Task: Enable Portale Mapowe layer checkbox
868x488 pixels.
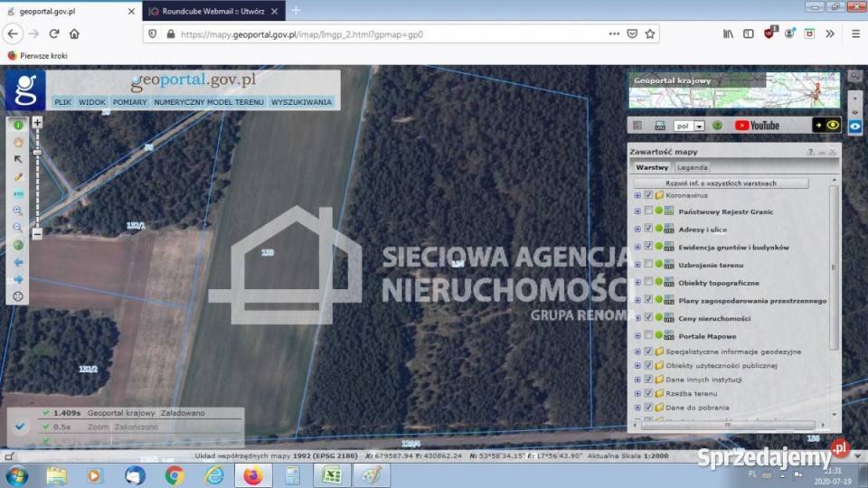Action: coord(648,334)
